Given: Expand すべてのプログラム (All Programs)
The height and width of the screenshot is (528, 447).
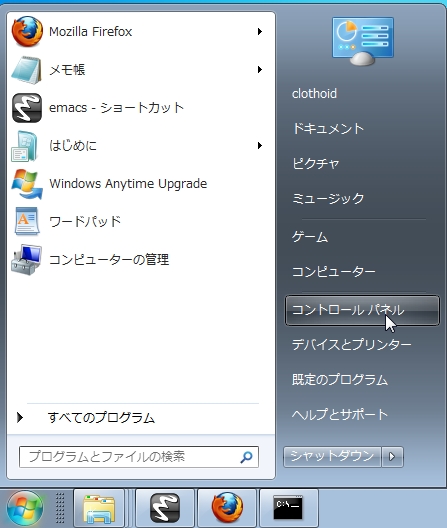Looking at the screenshot, I should pyautogui.click(x=101, y=418).
